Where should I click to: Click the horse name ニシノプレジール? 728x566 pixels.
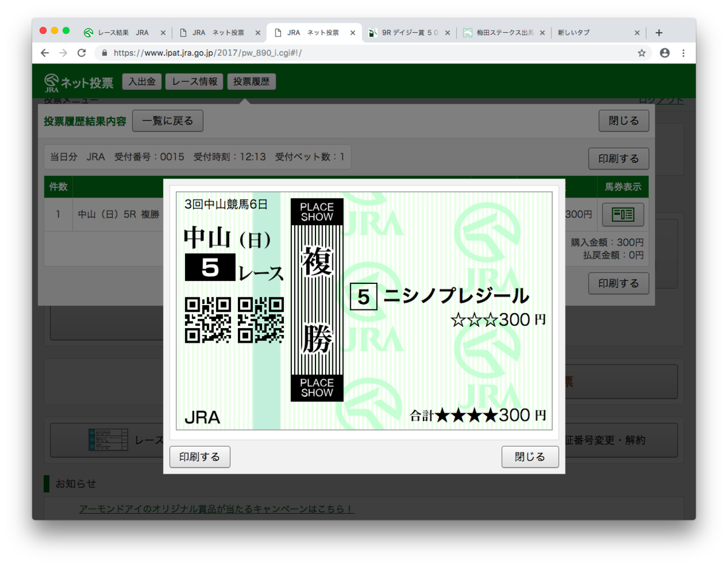(x=457, y=296)
